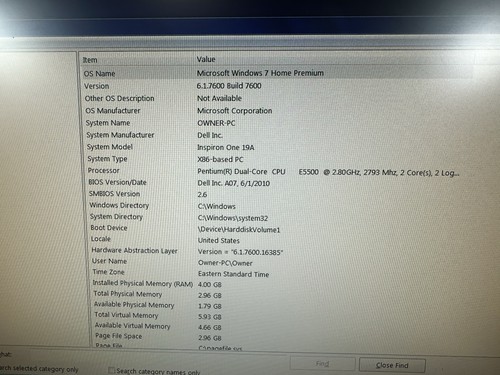Screen dimensions: 500x375
Task: Select the OS Manufacturer row
Action: pos(113,111)
